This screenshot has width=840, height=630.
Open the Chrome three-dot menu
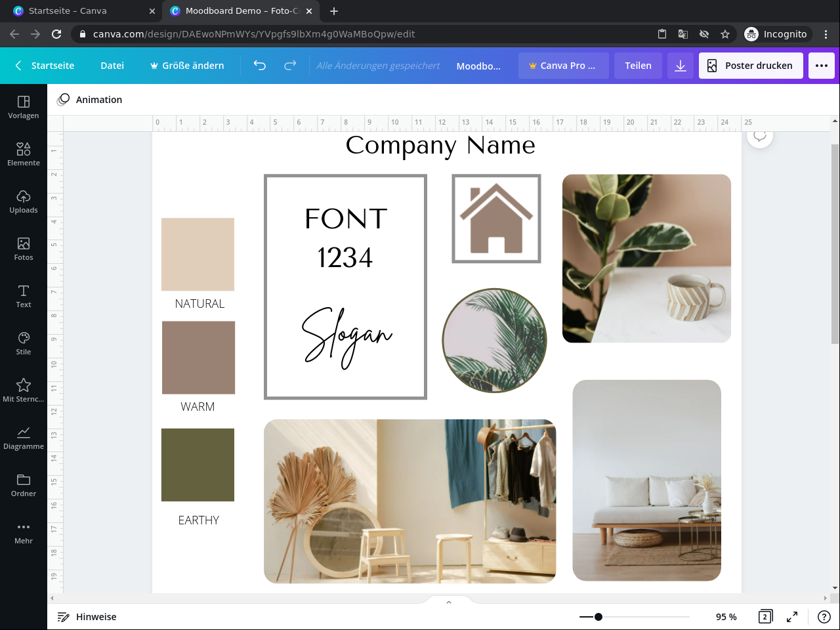826,34
